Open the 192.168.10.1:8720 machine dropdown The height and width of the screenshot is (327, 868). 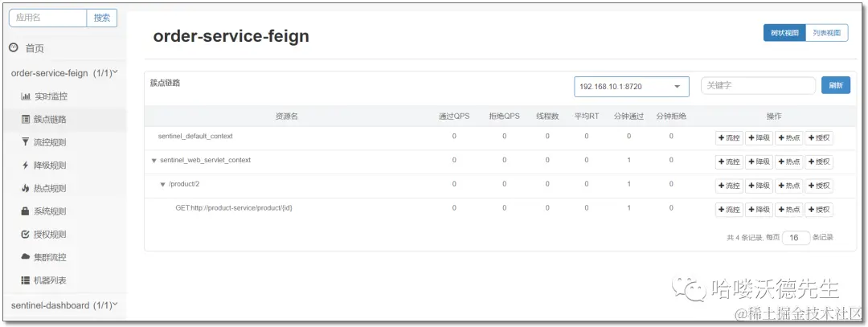(631, 86)
